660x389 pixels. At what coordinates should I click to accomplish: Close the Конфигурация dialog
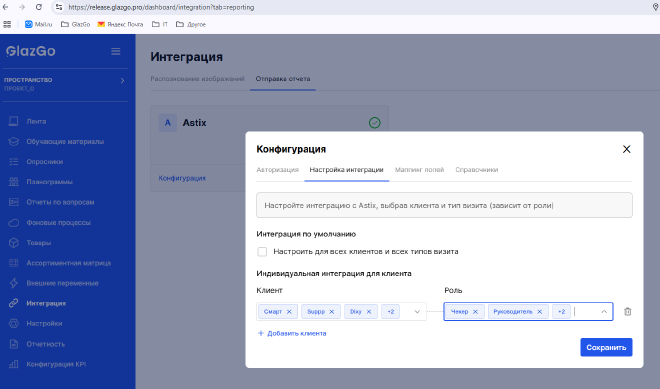point(626,149)
